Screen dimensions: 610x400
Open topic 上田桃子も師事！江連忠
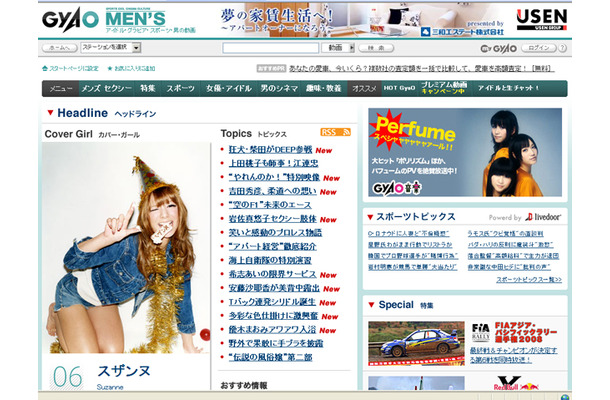coord(273,163)
